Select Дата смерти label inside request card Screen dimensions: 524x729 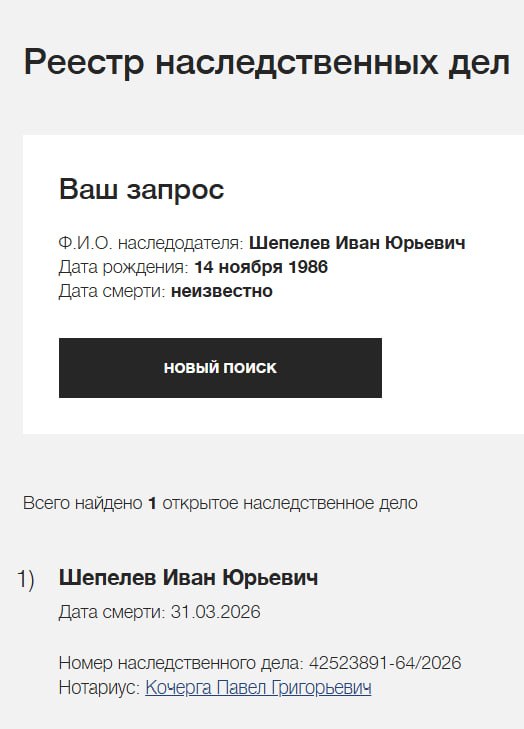pyautogui.click(x=112, y=292)
